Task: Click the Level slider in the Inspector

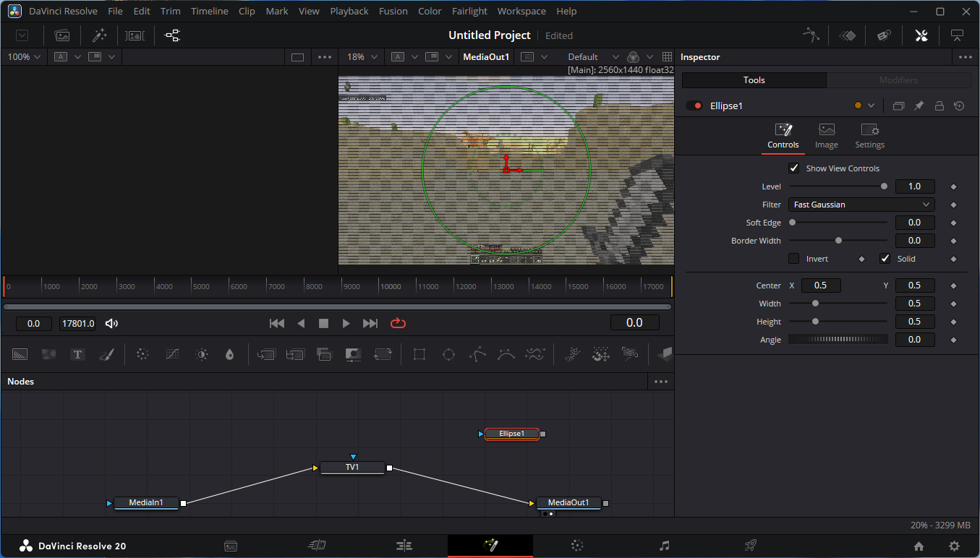Action: (x=838, y=186)
